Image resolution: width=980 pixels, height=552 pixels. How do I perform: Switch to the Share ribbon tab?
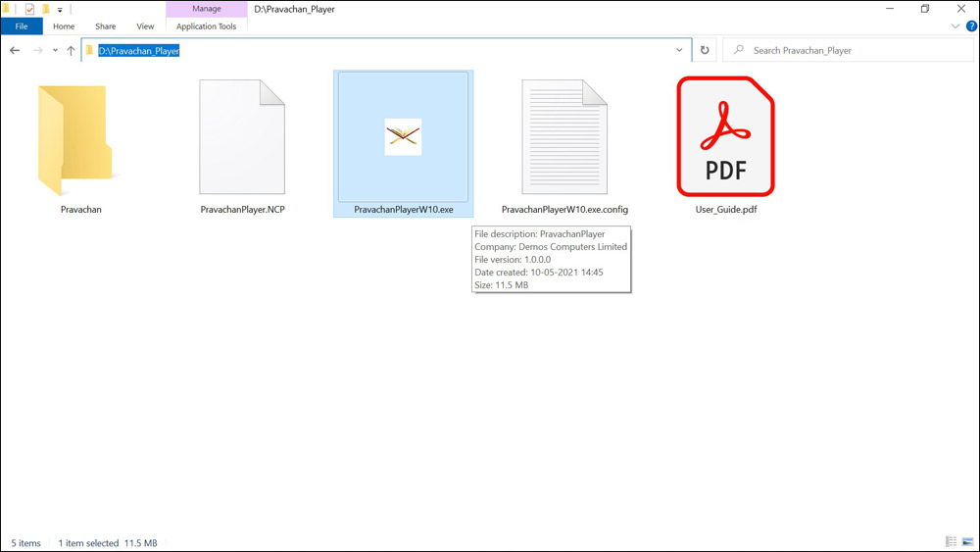tap(106, 26)
